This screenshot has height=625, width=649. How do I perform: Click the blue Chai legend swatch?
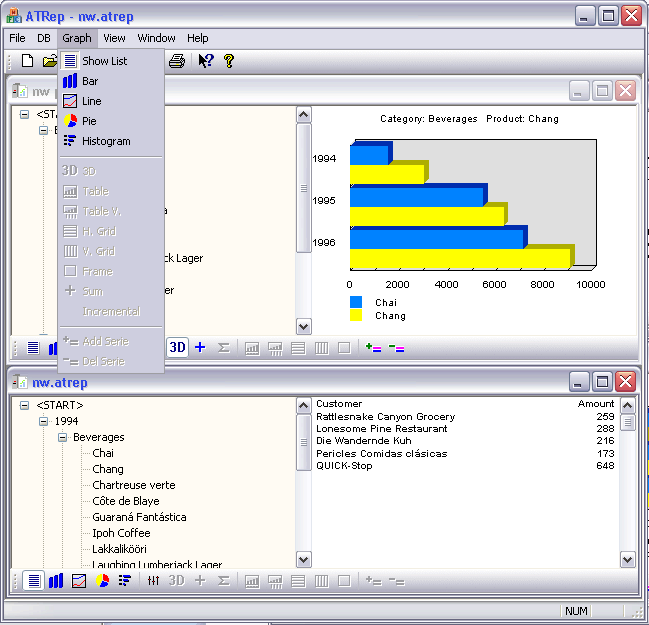pos(356,302)
